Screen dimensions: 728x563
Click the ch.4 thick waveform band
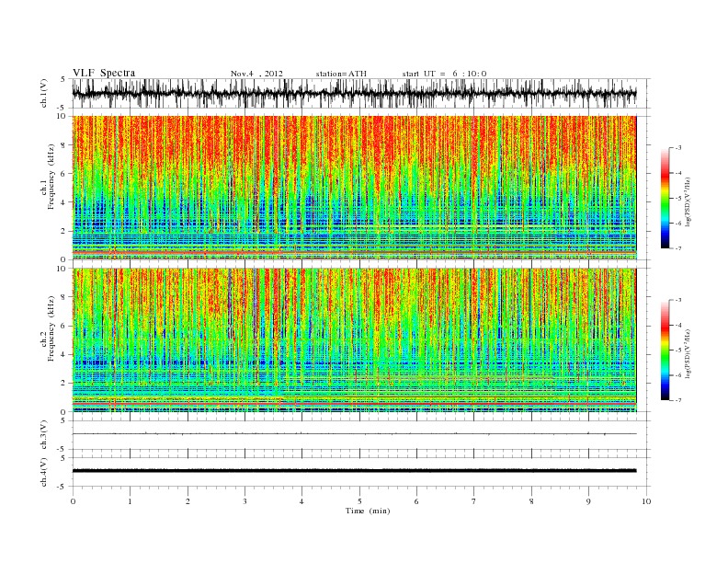tap(354, 471)
